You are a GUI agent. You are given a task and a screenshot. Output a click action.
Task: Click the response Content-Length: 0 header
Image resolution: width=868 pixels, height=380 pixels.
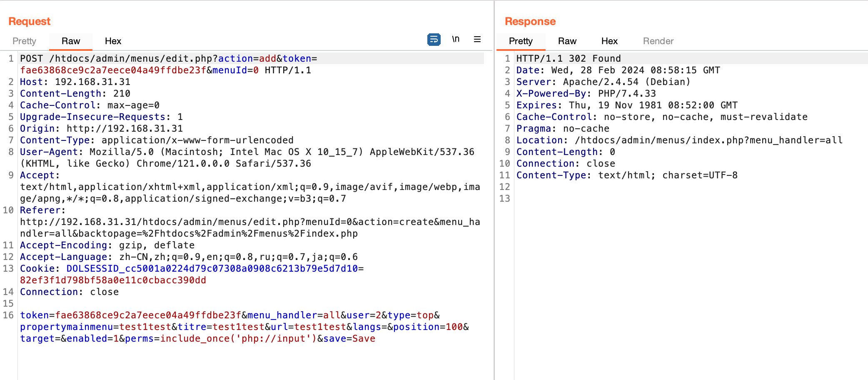tap(566, 152)
